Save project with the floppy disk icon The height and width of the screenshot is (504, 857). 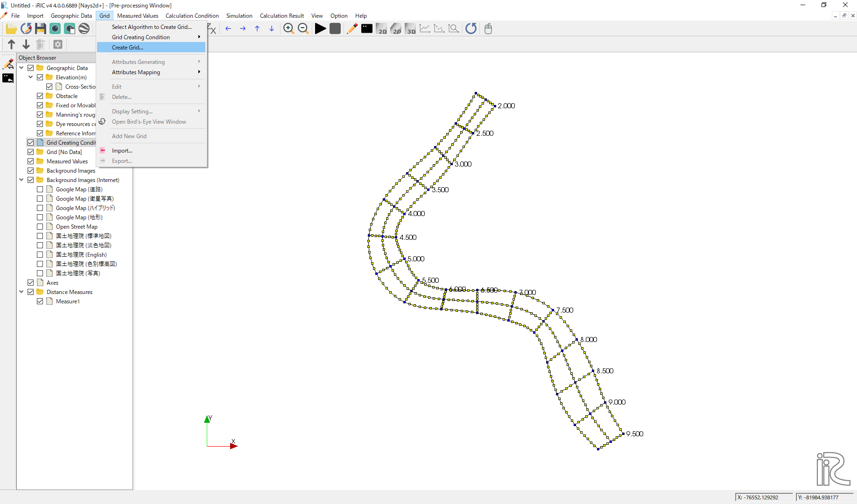tap(41, 29)
